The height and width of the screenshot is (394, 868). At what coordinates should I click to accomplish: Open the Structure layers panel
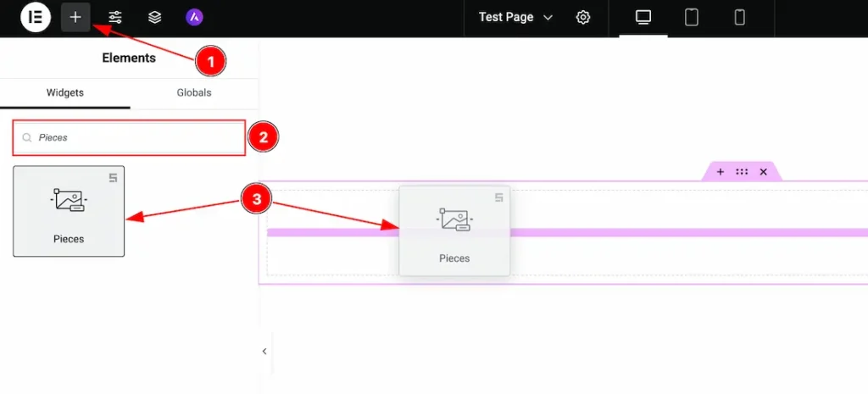pos(154,17)
